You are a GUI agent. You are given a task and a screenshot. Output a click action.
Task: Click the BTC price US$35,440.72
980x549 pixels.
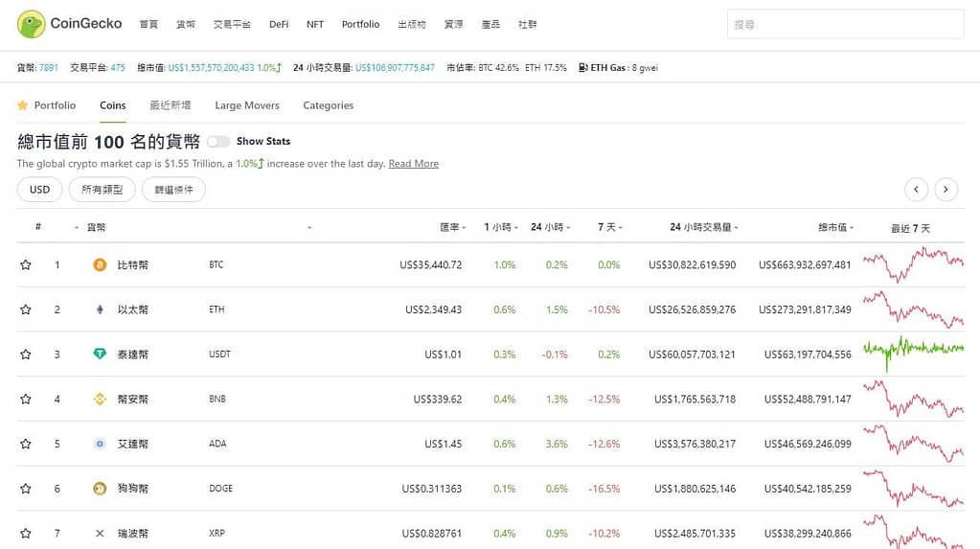pos(431,264)
